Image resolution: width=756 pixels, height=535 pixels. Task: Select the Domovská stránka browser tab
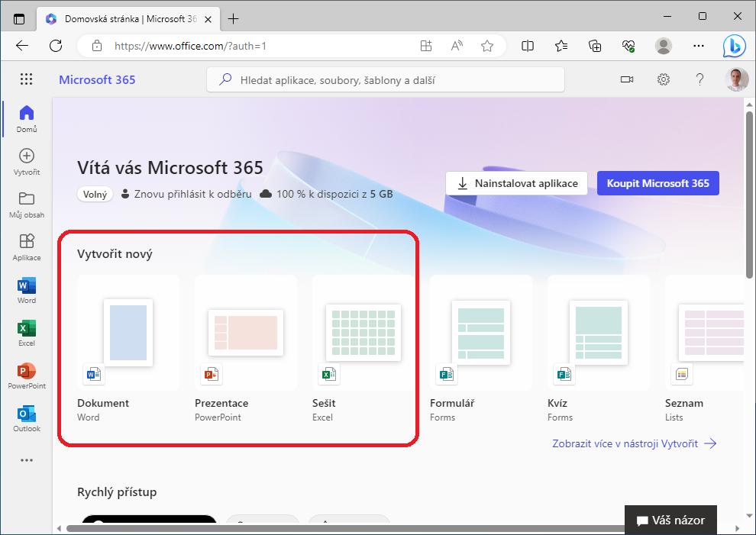(128, 19)
